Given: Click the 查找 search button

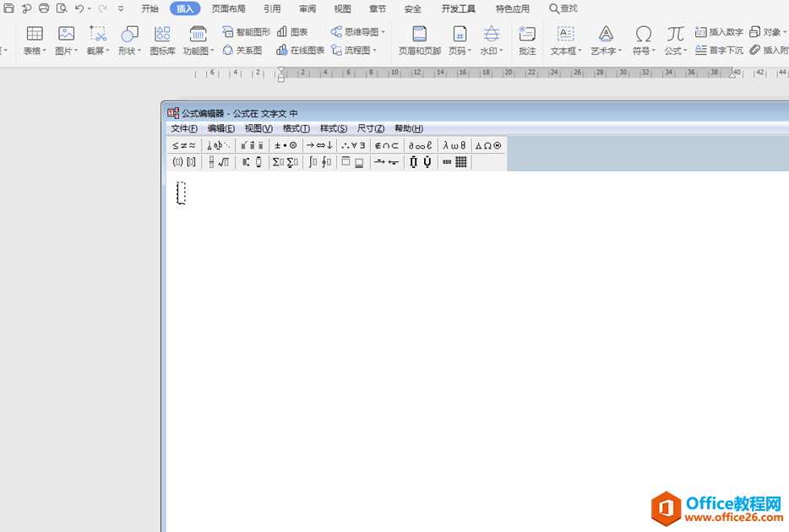Looking at the screenshot, I should click(x=563, y=8).
